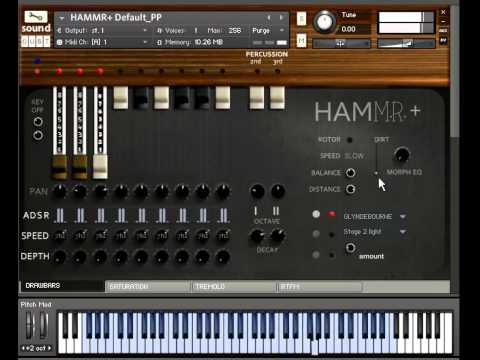The image size is (480, 360).
Task: Open the GLYNDEBOURNE dropdown
Action: click(375, 217)
